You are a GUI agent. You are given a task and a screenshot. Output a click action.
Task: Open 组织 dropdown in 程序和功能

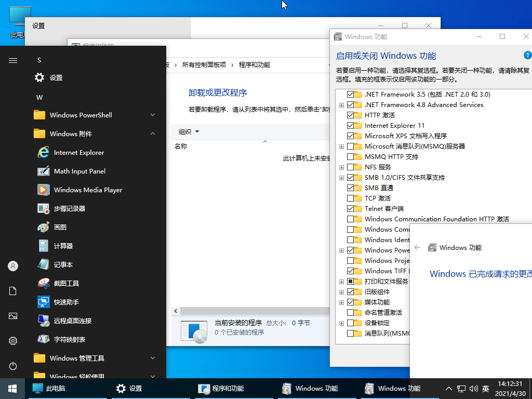[x=189, y=131]
